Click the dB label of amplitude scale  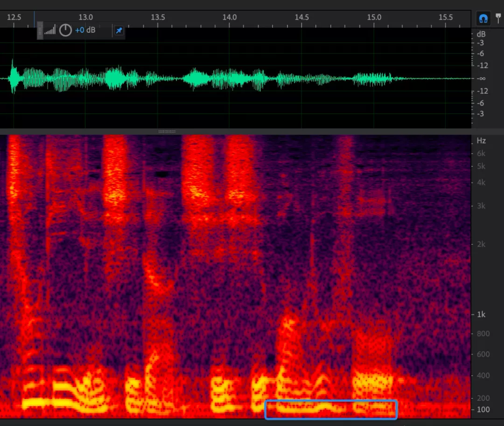click(x=481, y=34)
